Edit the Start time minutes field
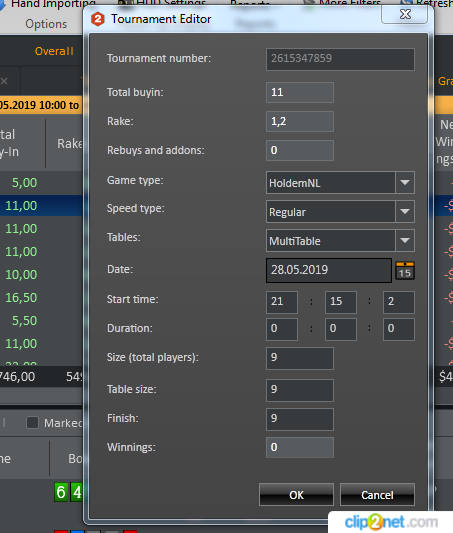This screenshot has height=533, width=453. 341,302
